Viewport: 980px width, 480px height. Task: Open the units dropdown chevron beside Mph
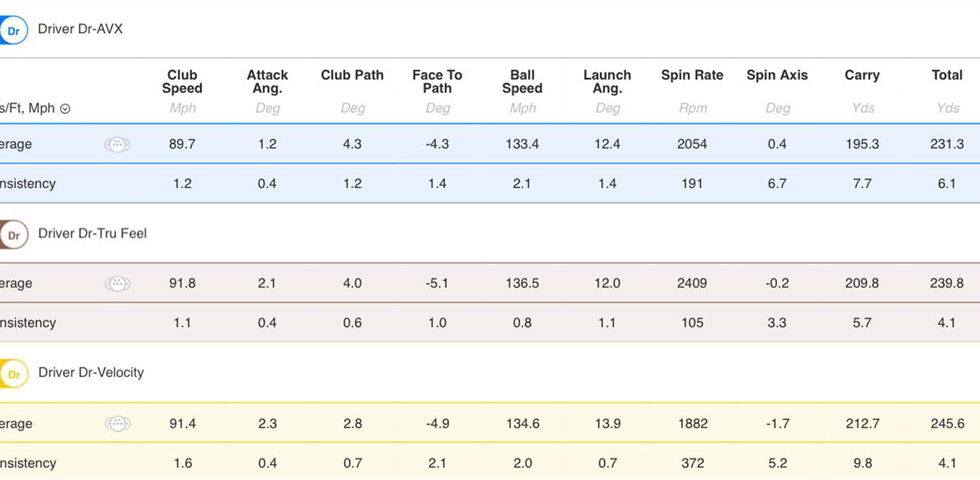pos(65,109)
